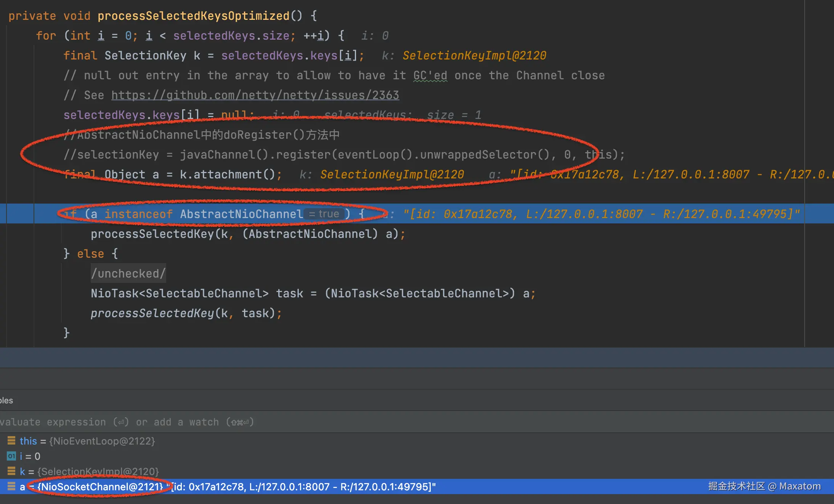Click the k.attachment() call in code
The height and width of the screenshot is (504, 834).
point(227,174)
